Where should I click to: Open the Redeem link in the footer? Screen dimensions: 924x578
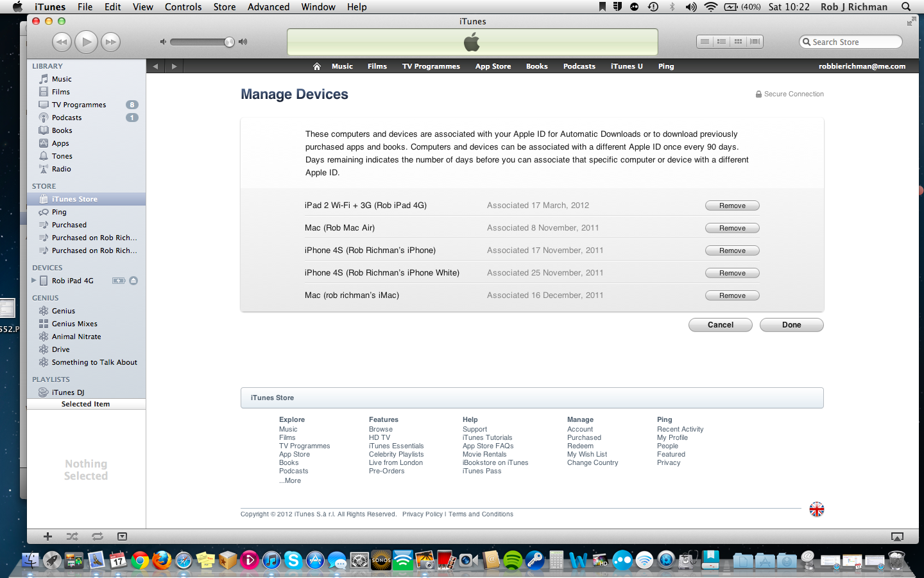580,446
